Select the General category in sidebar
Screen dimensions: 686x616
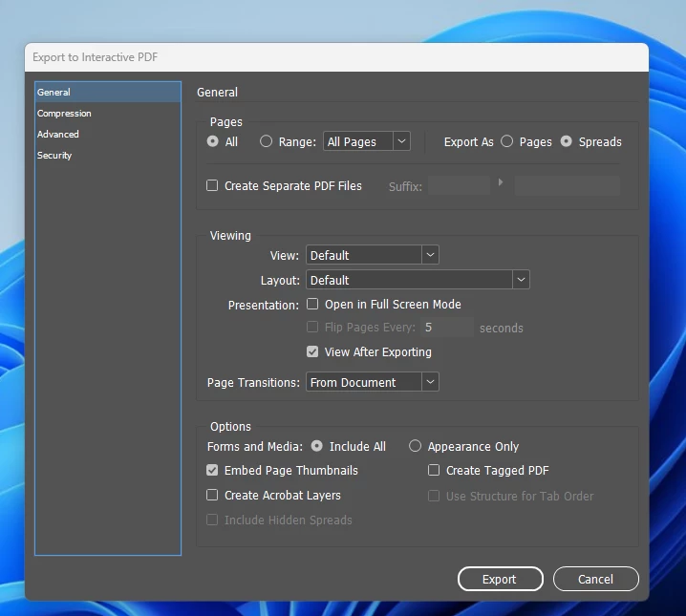coord(108,93)
